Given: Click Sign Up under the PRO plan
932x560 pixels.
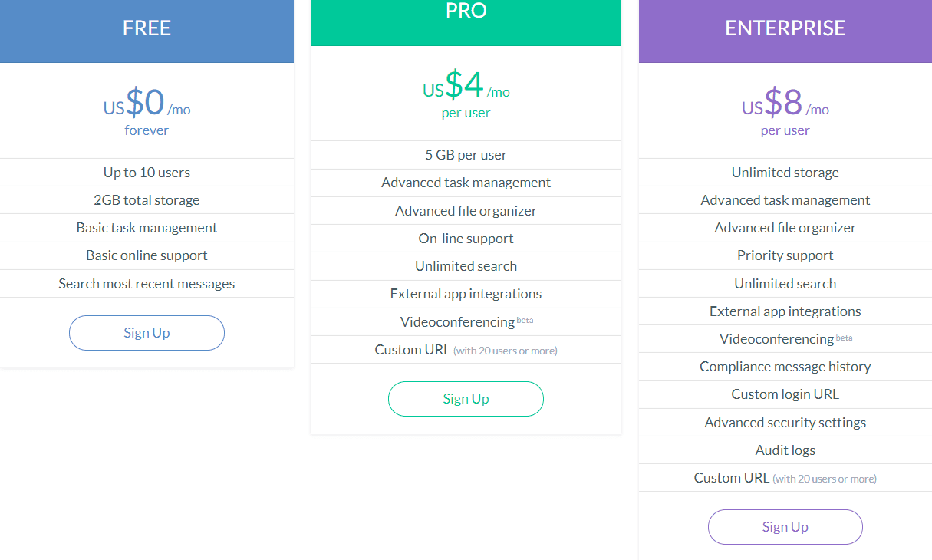Looking at the screenshot, I should [x=466, y=399].
